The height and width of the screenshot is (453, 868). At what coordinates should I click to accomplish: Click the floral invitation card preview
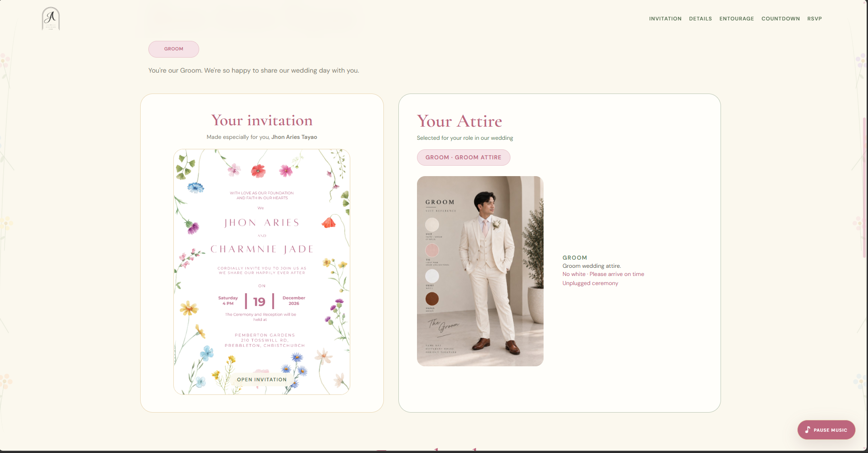pos(262,272)
